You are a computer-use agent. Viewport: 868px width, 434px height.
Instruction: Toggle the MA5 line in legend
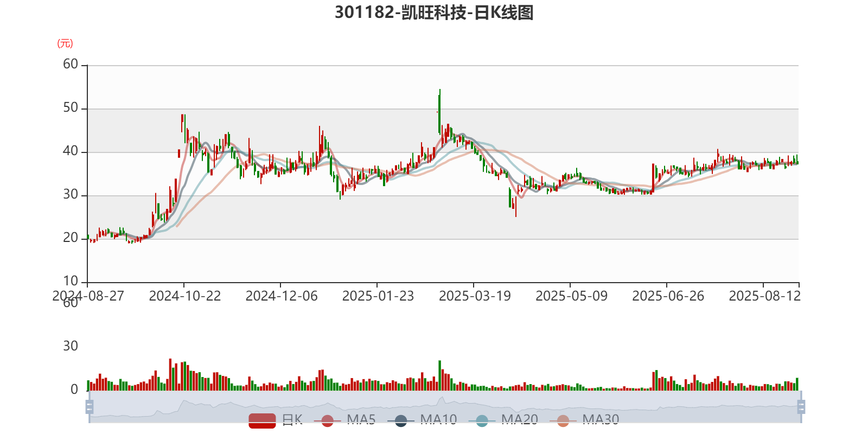[345, 420]
